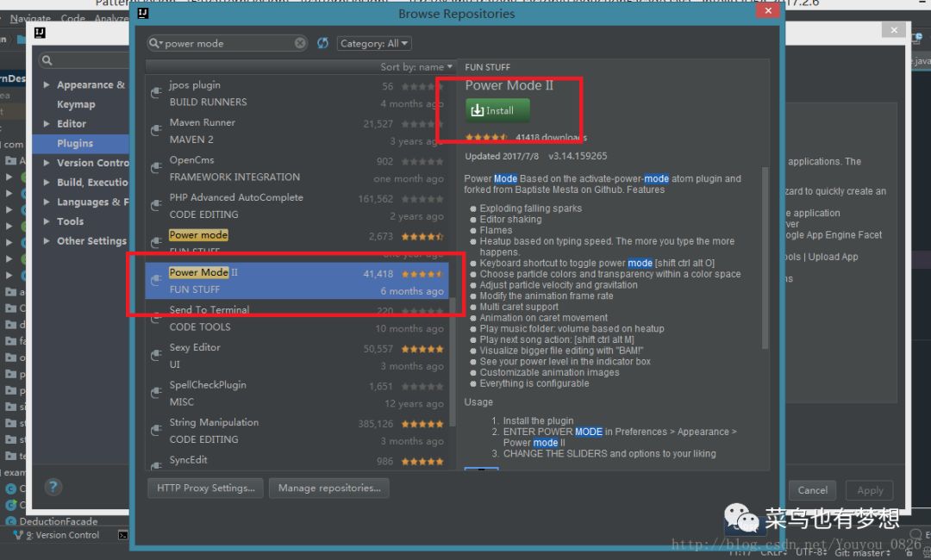The image size is (931, 560).
Task: Open the Analyze menu
Action: pos(111,18)
